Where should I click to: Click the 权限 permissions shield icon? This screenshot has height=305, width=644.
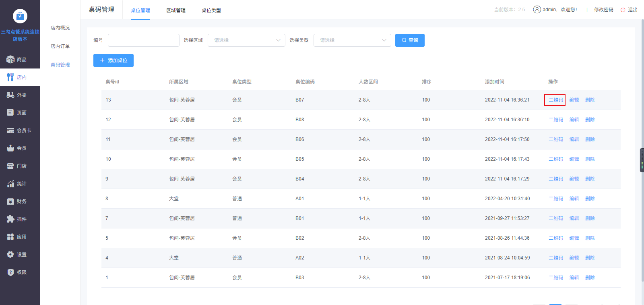[10, 272]
